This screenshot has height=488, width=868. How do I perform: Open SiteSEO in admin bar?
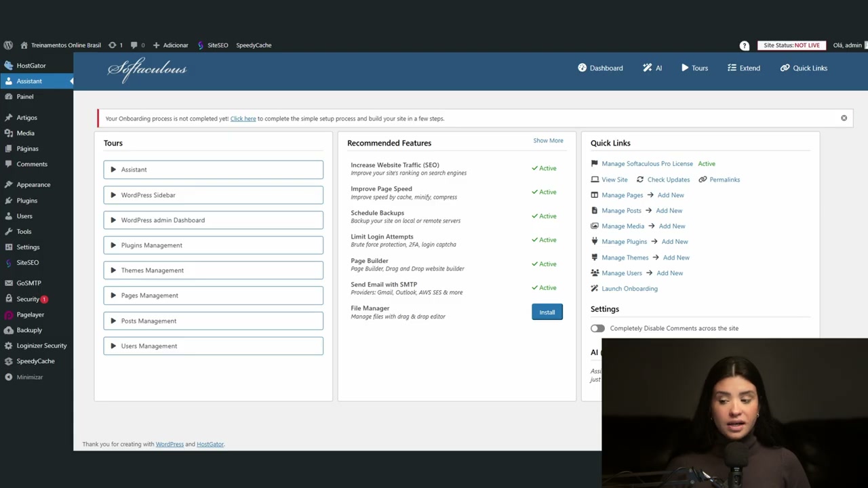click(x=213, y=45)
